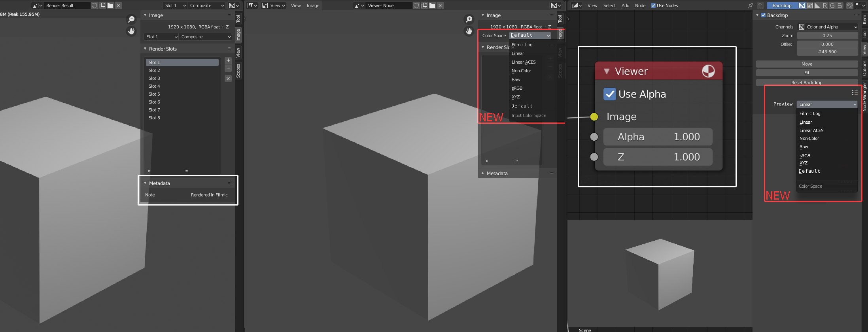
Task: Open image folder icon beside Render Result
Action: [x=110, y=6]
